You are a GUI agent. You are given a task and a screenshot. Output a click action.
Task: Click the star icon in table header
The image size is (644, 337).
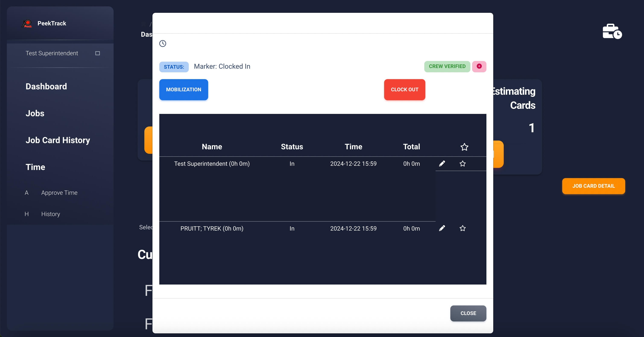click(464, 147)
